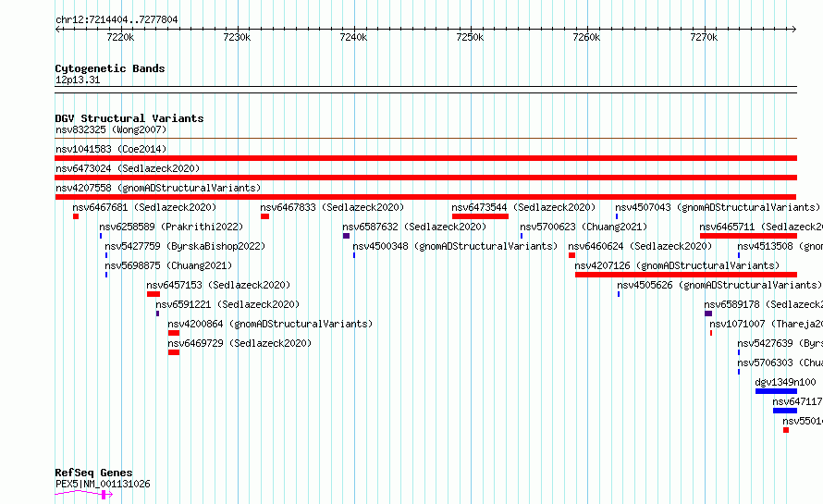This screenshot has width=823, height=504.
Task: Click the DGV Structural Variants track title
Action: click(x=129, y=118)
